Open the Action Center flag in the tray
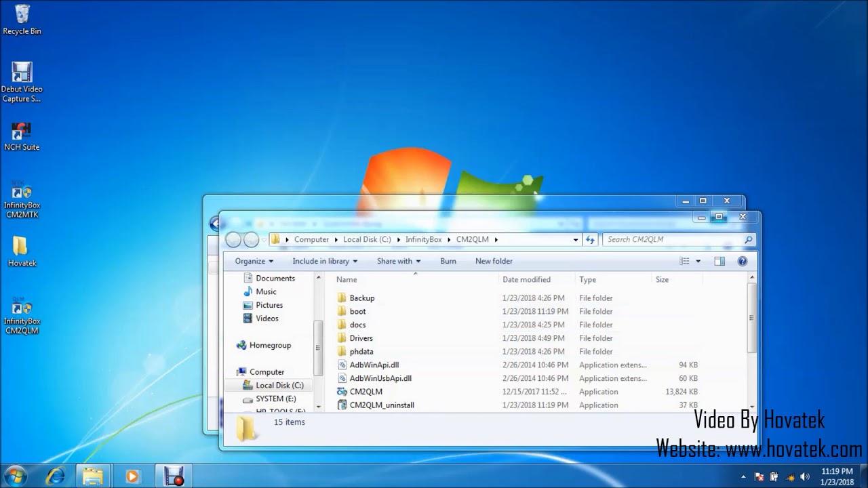The height and width of the screenshot is (488, 868). (x=759, y=476)
